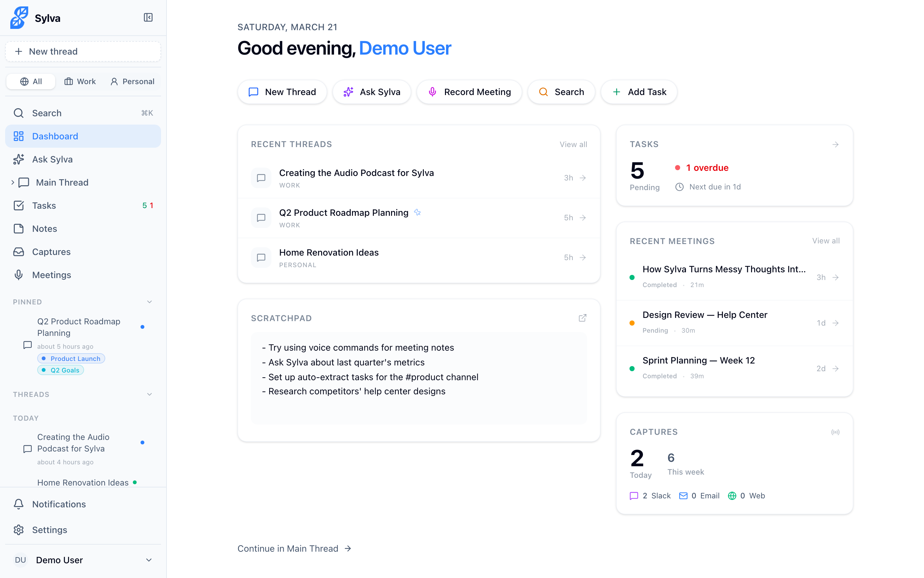Collapse the Pinned section
Image resolution: width=924 pixels, height=578 pixels.
[149, 302]
